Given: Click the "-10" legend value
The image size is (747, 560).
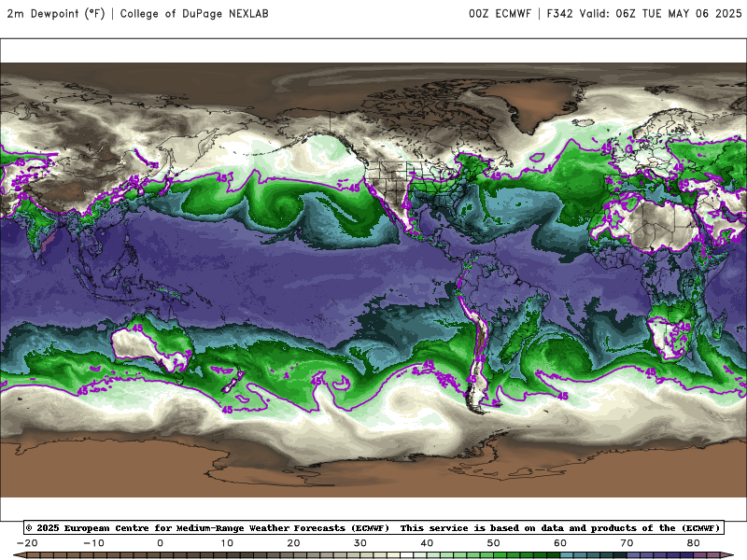Looking at the screenshot, I should click(93, 543).
